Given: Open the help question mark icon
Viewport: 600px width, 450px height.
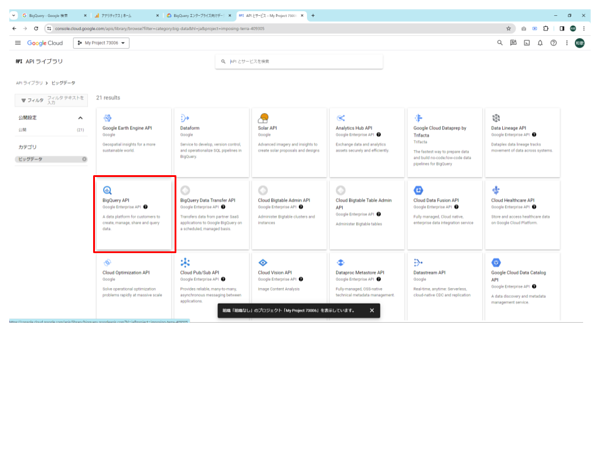Looking at the screenshot, I should (553, 43).
